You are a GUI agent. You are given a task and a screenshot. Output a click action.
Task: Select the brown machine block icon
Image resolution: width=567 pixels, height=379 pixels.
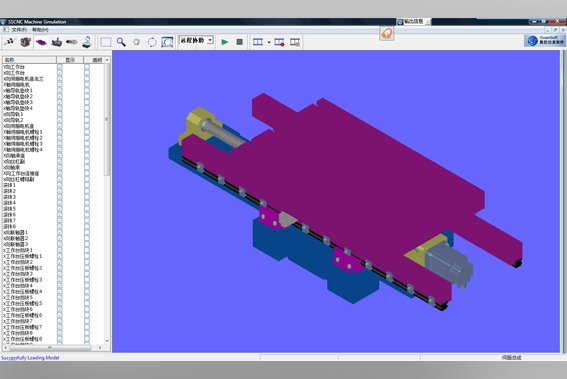25,42
